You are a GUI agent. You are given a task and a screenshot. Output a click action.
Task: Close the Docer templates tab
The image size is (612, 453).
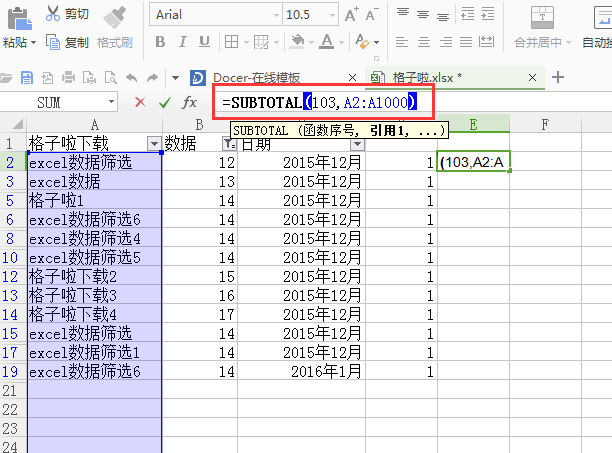point(352,78)
